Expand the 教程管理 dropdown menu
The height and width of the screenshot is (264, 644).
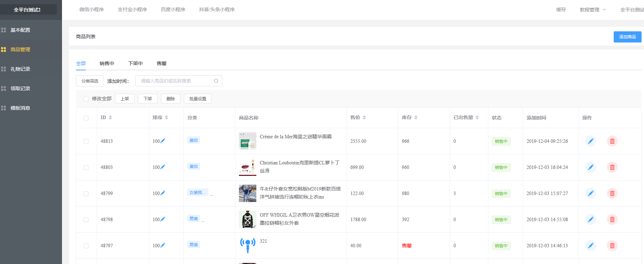(592, 10)
